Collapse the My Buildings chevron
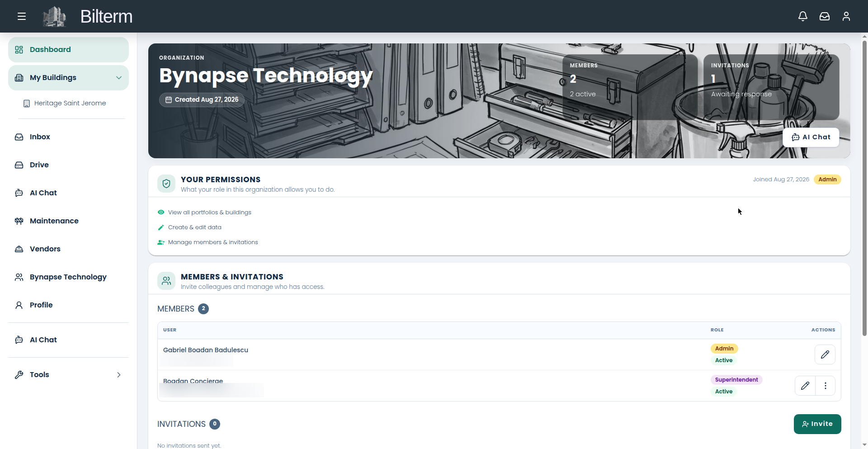The width and height of the screenshot is (868, 449). point(119,78)
